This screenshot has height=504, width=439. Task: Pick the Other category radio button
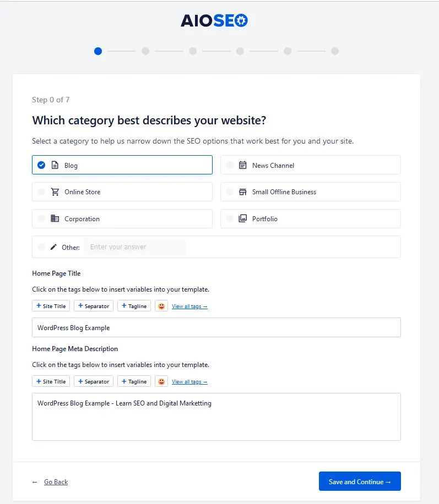pos(41,247)
